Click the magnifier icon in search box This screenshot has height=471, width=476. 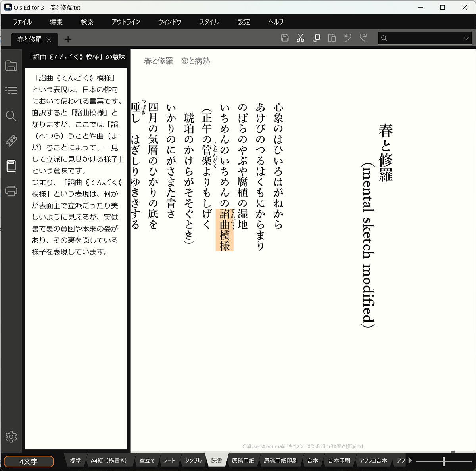(x=384, y=38)
